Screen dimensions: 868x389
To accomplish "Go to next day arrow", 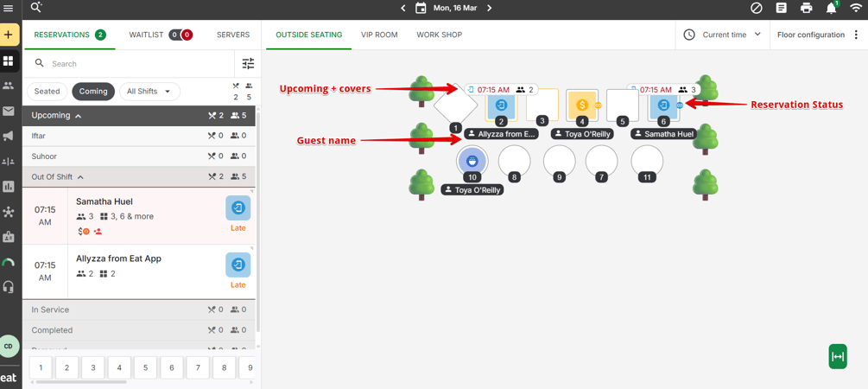I will point(490,8).
